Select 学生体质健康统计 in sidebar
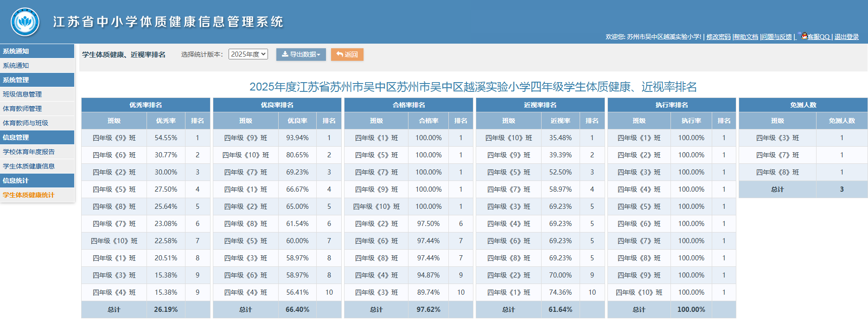Viewport: 868px width, 323px height. [29, 195]
